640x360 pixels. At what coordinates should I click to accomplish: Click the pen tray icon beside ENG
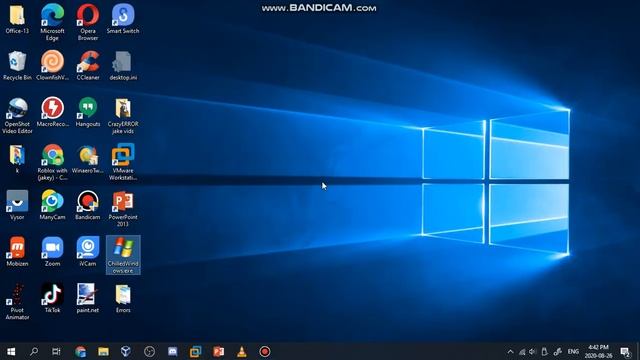[x=558, y=351]
